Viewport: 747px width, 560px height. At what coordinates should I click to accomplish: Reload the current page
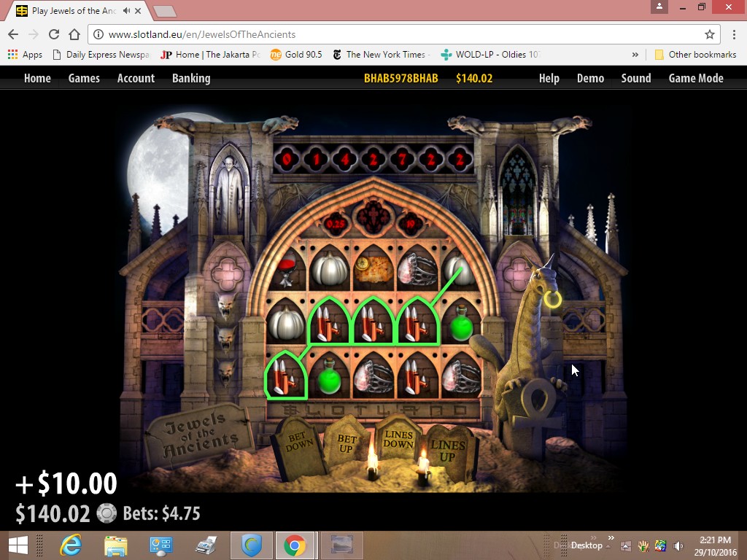coord(54,34)
